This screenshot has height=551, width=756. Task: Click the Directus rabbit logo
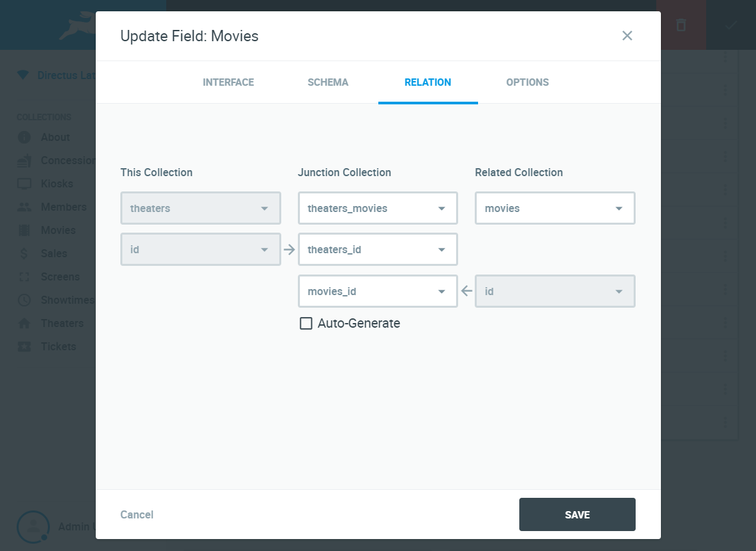click(x=77, y=25)
